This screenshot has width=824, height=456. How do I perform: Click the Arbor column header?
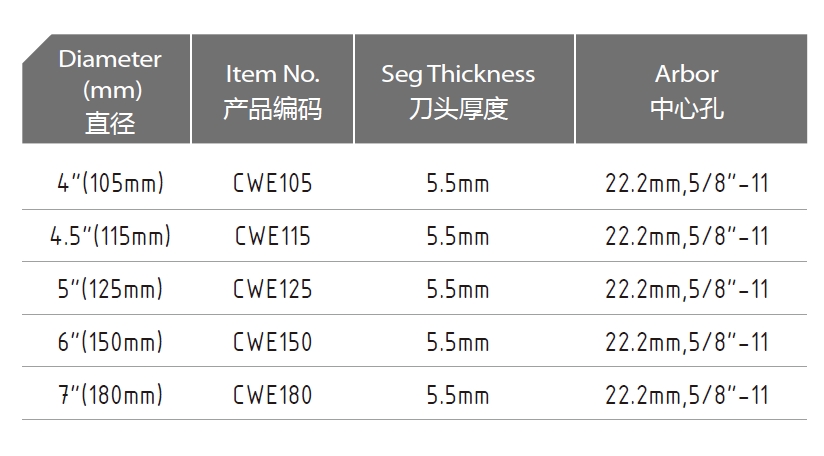(691, 89)
